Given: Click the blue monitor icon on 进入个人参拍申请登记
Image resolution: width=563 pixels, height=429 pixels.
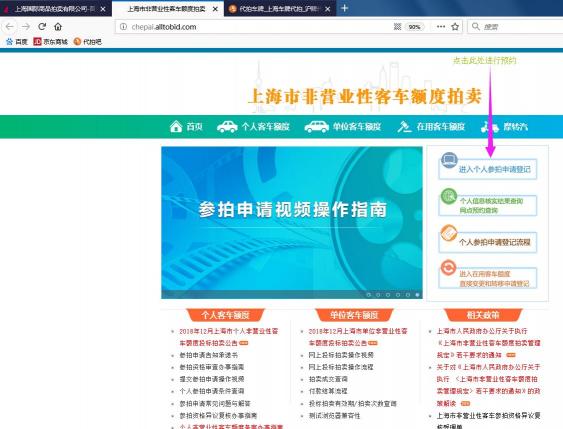Looking at the screenshot, I should [x=449, y=160].
